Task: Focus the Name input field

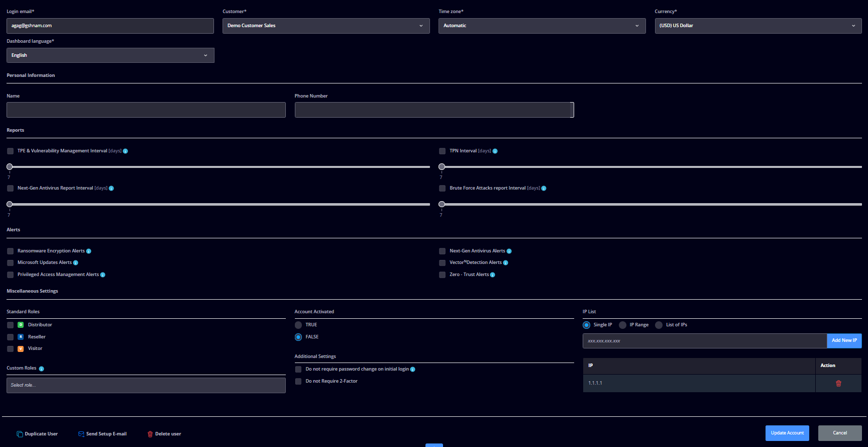Action: (146, 110)
